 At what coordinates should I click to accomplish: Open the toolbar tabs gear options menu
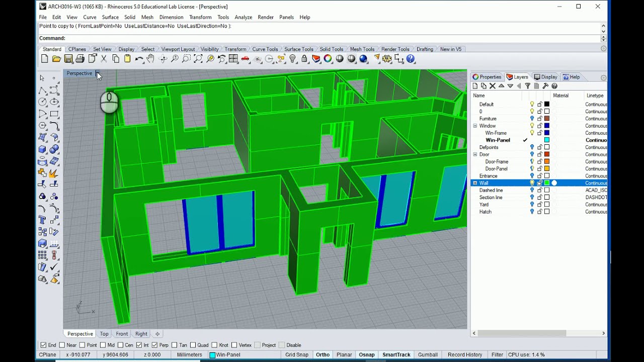[603, 49]
